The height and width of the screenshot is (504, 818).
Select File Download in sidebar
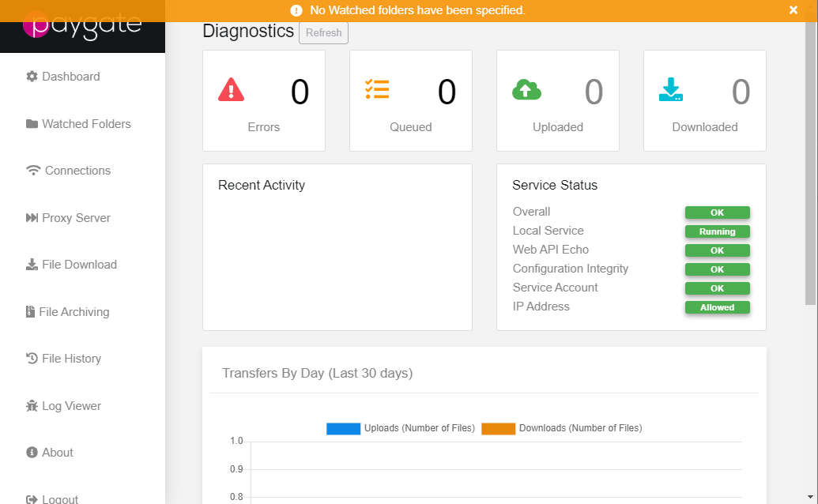tap(71, 265)
